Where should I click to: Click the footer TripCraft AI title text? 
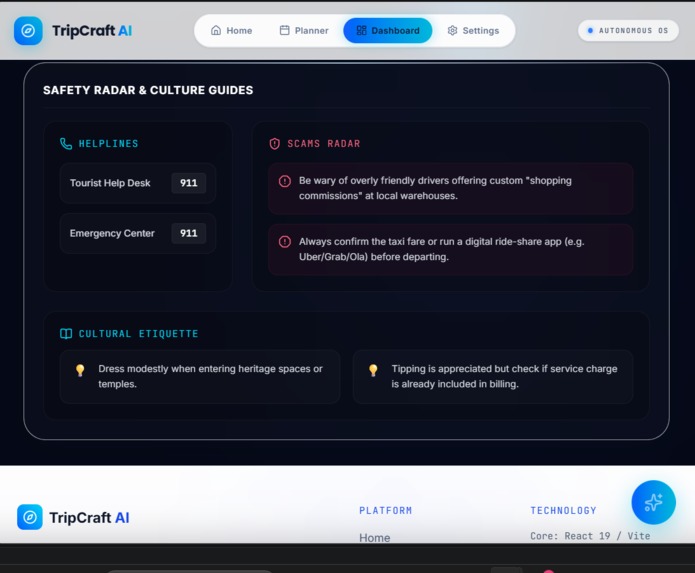89,518
